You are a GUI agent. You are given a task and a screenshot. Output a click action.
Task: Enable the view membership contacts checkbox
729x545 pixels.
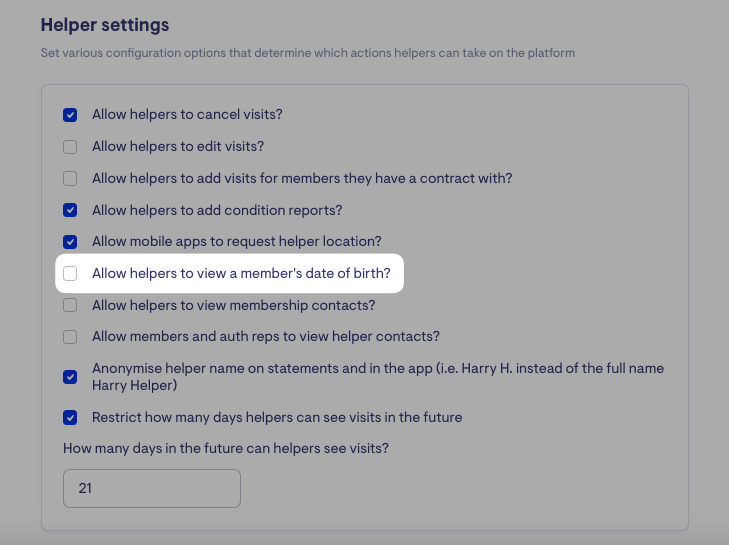pos(70,305)
